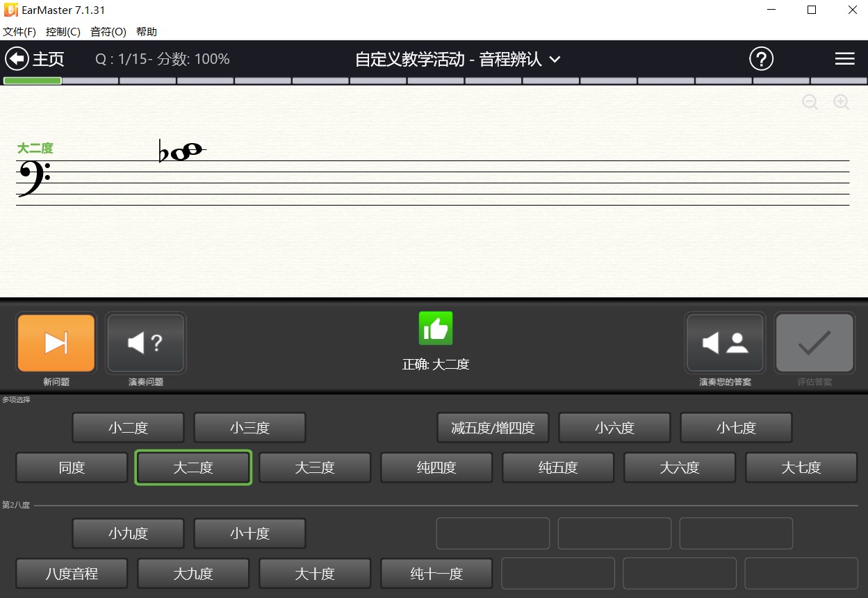Select the 小三度 answer option
Image resolution: width=868 pixels, height=598 pixels.
[x=249, y=427]
